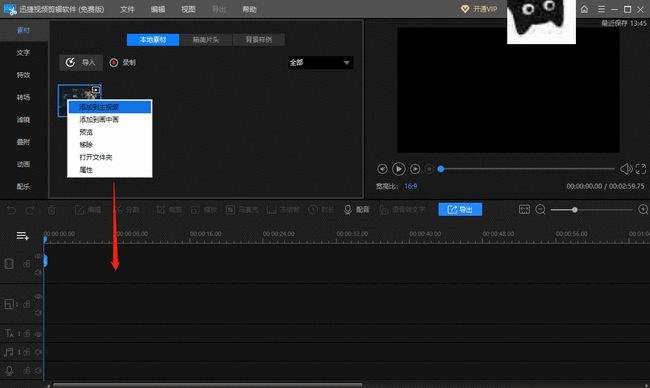
Task: Toggle the preview volume speaker icon
Action: coord(626,169)
